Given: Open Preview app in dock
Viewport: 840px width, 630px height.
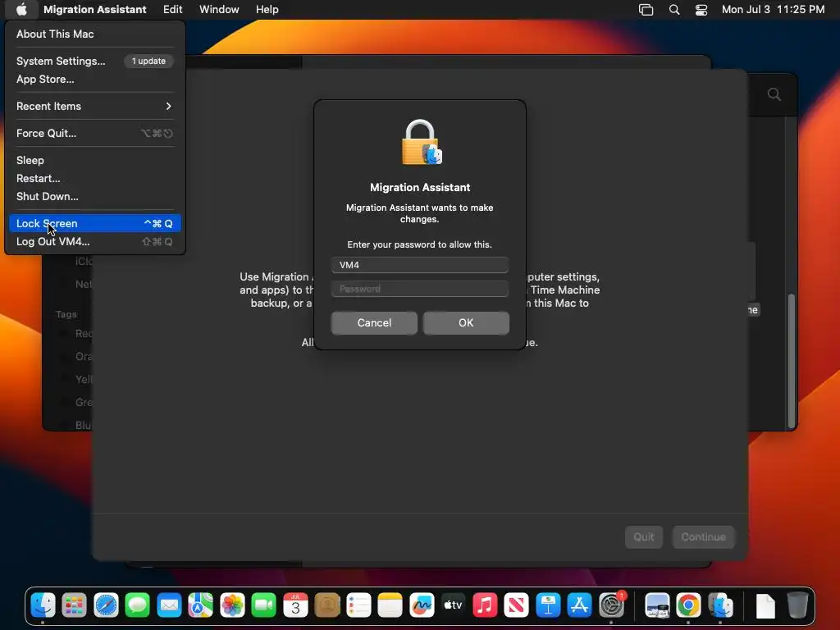Looking at the screenshot, I should pos(657,605).
